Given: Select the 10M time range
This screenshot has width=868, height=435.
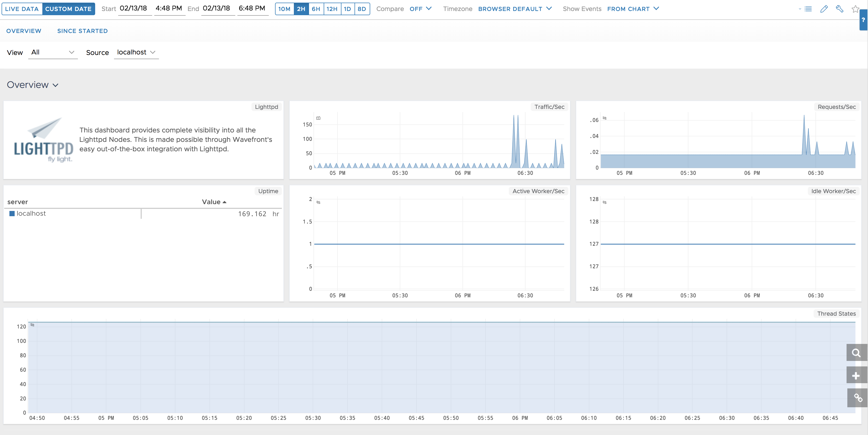Looking at the screenshot, I should click(284, 9).
